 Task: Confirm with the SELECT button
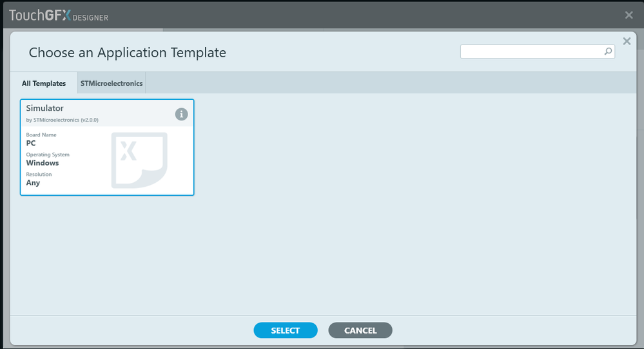coord(286,330)
